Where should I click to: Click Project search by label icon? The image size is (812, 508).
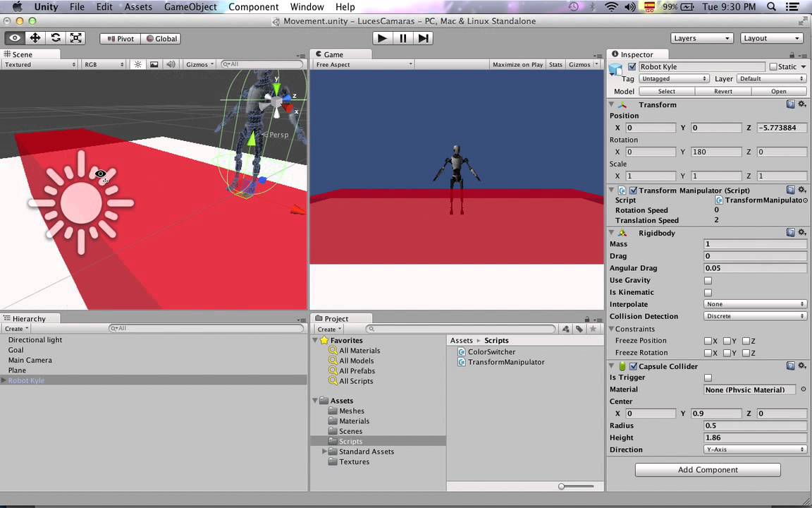(x=579, y=329)
